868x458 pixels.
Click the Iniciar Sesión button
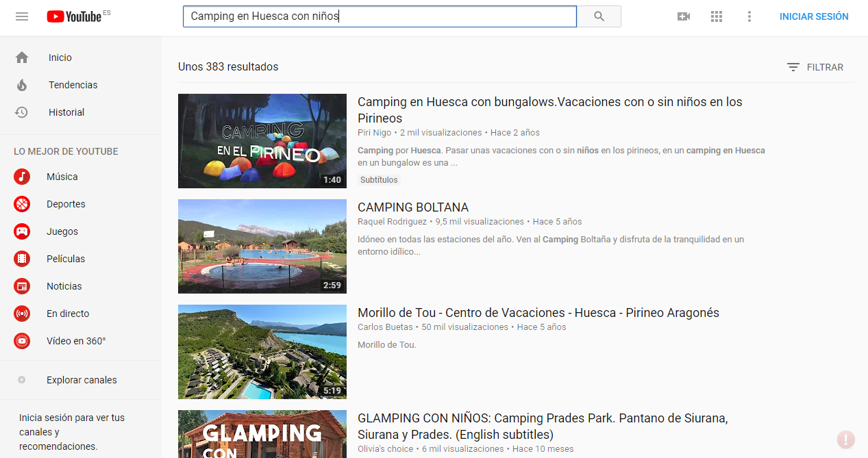814,16
